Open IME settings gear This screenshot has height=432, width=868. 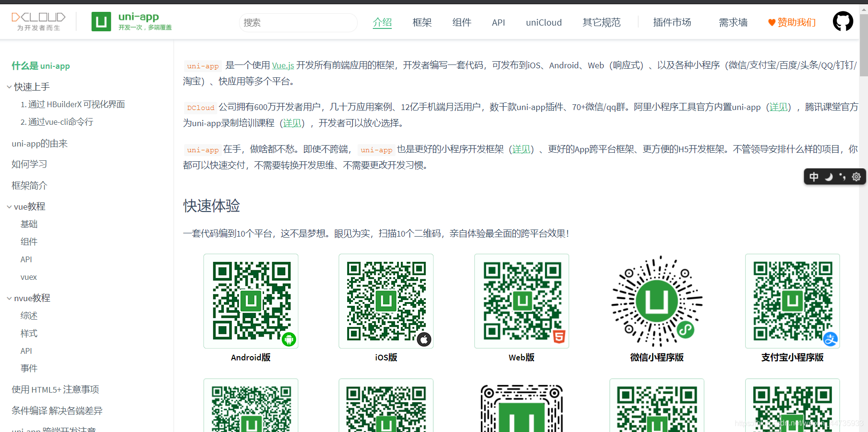pos(856,177)
